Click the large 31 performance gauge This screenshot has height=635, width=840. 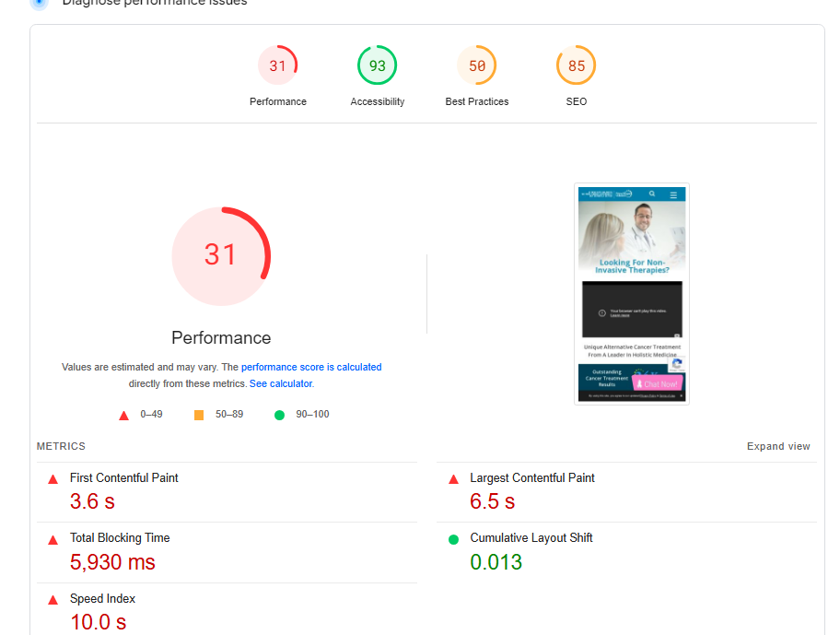pos(221,256)
